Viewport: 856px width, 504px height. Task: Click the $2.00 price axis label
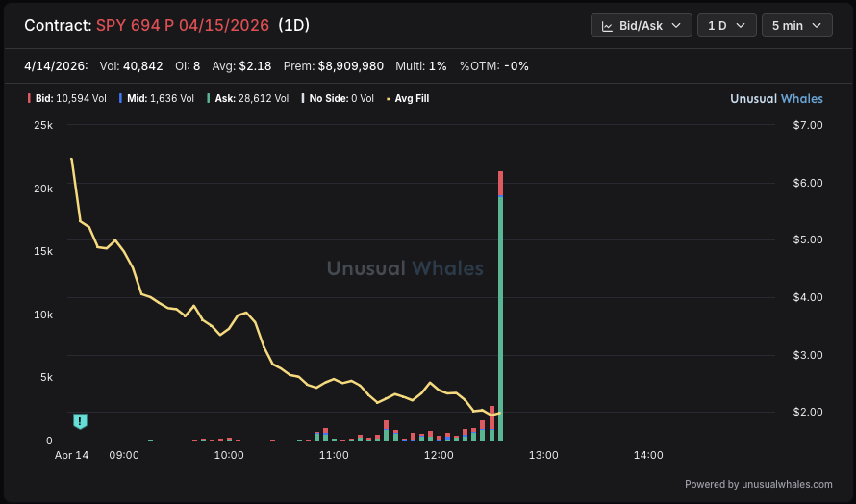click(x=808, y=413)
